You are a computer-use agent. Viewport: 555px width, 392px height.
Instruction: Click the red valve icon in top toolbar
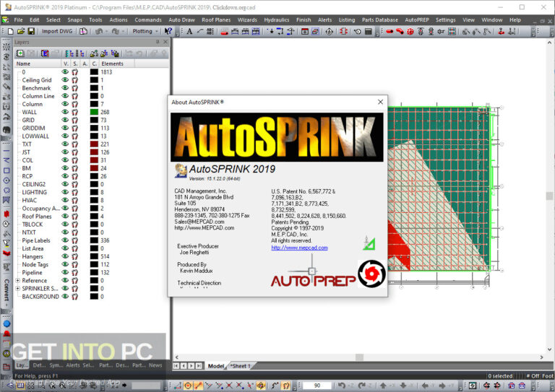(502, 32)
